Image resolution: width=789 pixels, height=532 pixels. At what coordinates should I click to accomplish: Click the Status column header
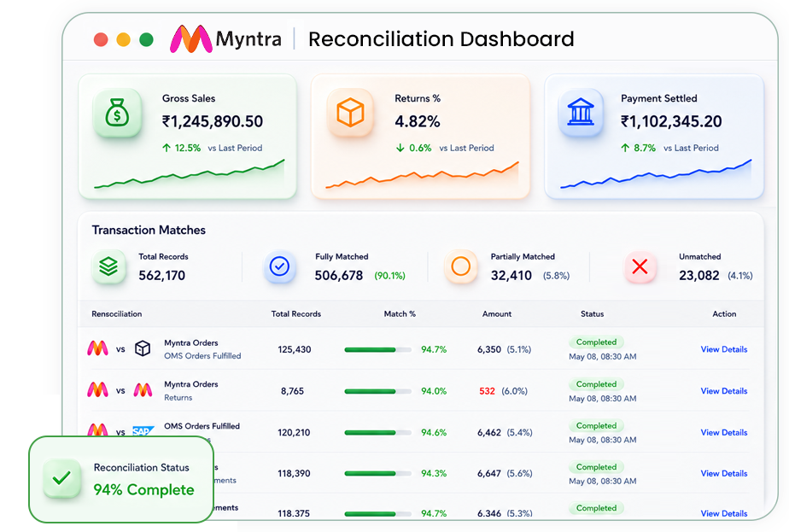click(593, 313)
